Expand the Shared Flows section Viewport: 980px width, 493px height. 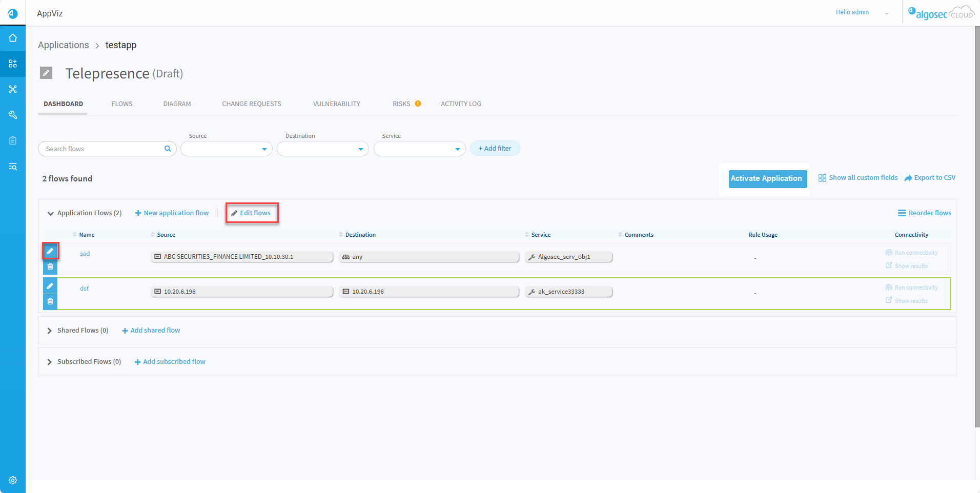tap(50, 331)
